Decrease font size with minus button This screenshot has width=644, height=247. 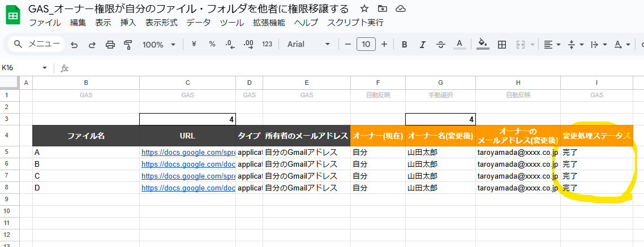point(348,44)
